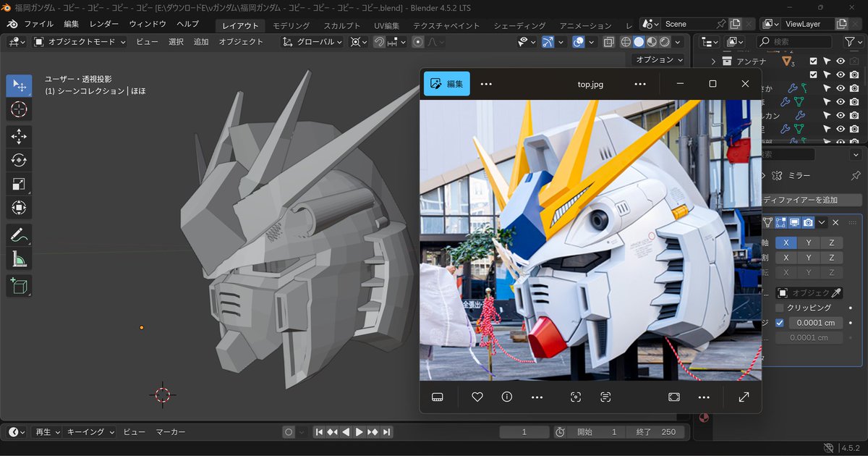Toggle the アンテナ collection exclude checkbox
The height and width of the screenshot is (456, 868).
point(814,62)
